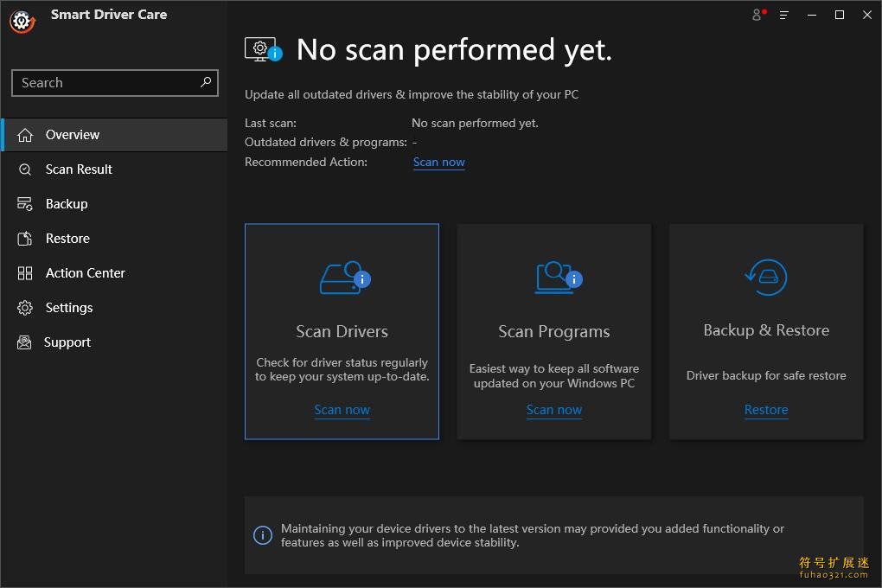This screenshot has height=588, width=882.
Task: Click Scan now under Scan Drivers
Action: [342, 410]
